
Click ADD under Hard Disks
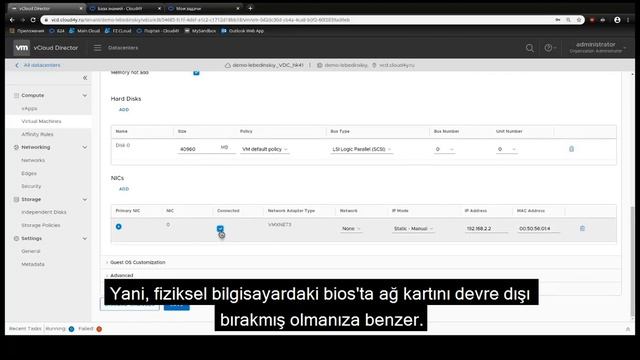(124, 110)
